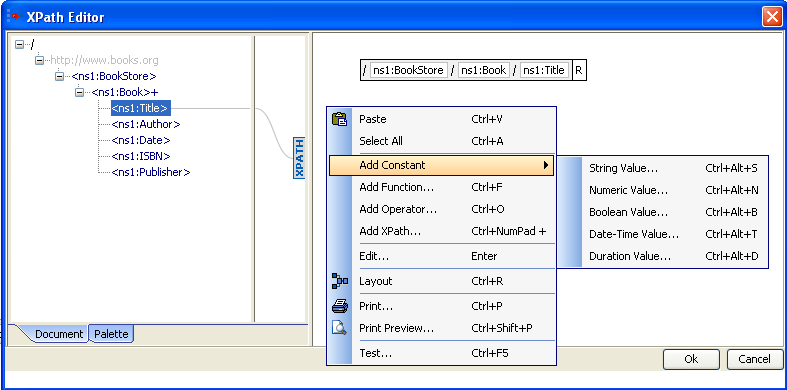Open the Add Constant submenu arrow

click(x=546, y=165)
